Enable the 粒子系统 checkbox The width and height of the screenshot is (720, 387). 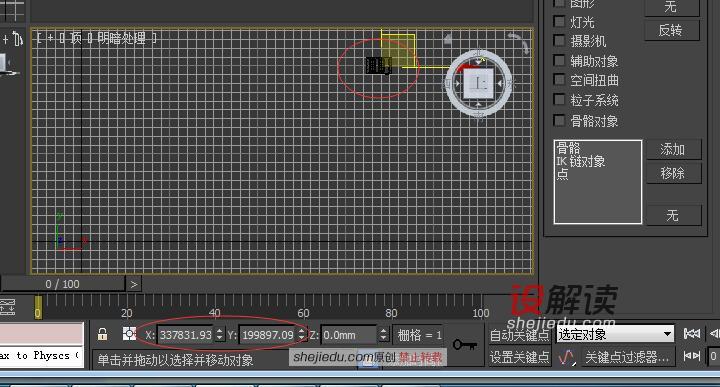pos(559,100)
